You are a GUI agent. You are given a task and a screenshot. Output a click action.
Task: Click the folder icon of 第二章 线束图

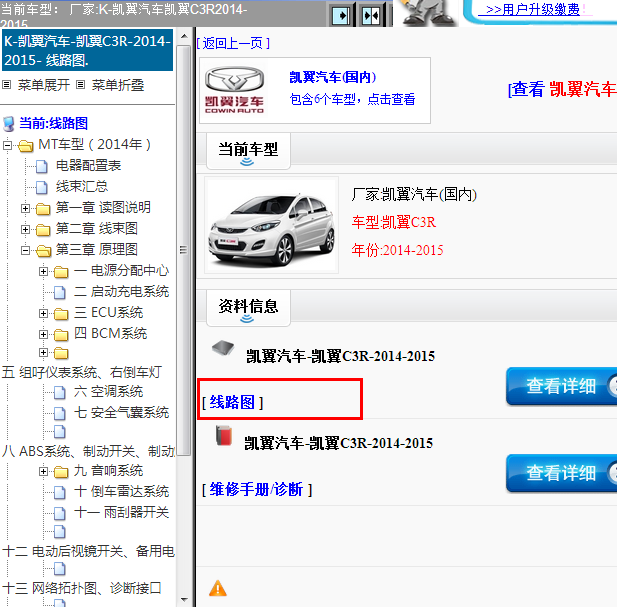(x=43, y=229)
